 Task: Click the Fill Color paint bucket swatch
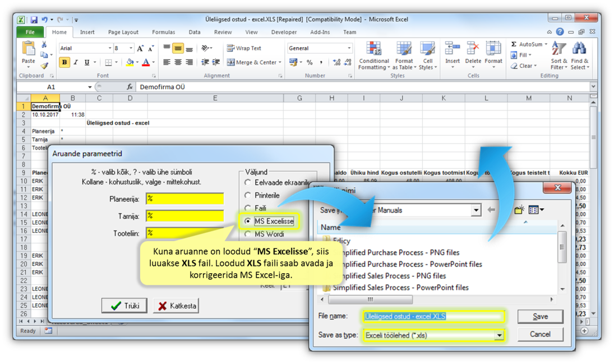[130, 62]
